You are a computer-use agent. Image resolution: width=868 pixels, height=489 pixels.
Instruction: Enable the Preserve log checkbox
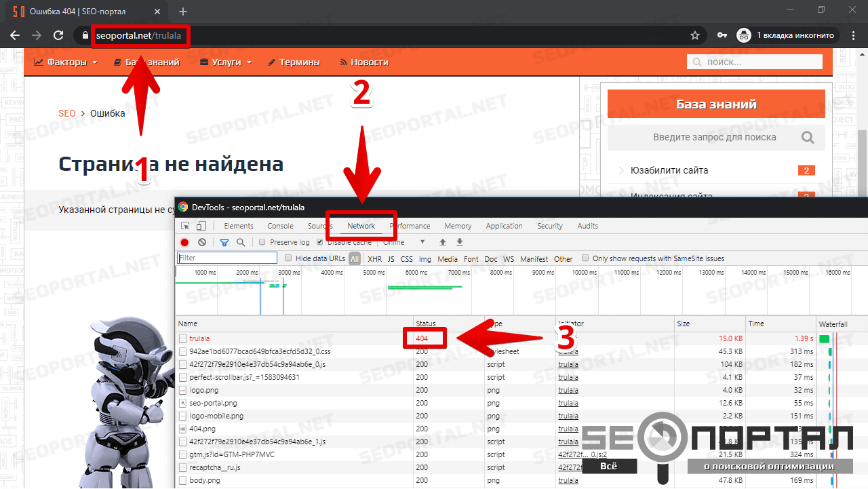pos(262,242)
